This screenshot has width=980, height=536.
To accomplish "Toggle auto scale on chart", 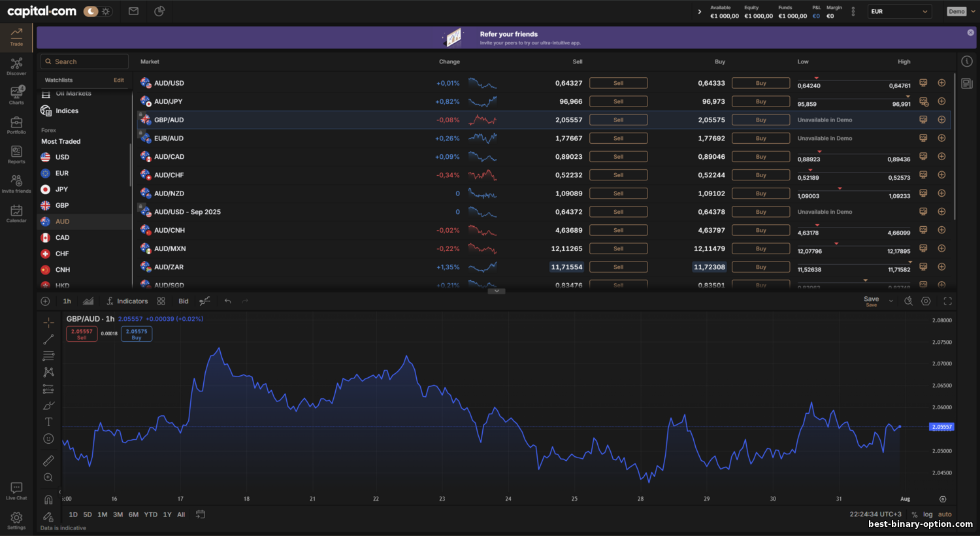I will point(945,514).
